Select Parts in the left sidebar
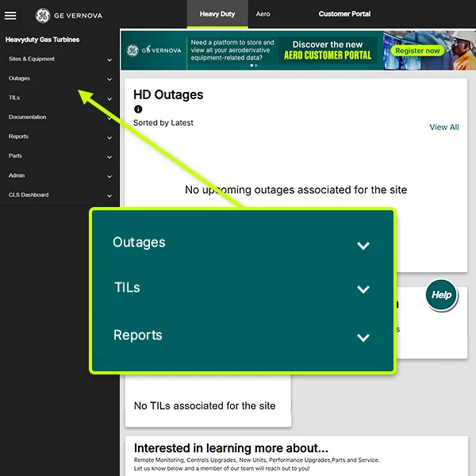This screenshot has height=476, width=476. click(x=15, y=155)
